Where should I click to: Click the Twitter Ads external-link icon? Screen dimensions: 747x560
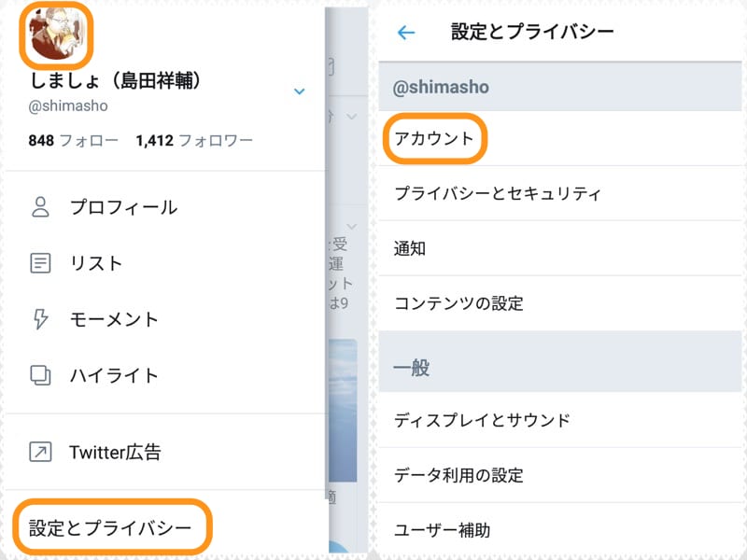pos(39,452)
